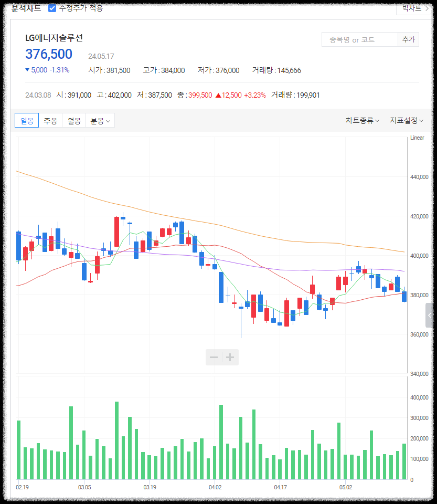Click the 시가:381,500 value

click(109, 70)
